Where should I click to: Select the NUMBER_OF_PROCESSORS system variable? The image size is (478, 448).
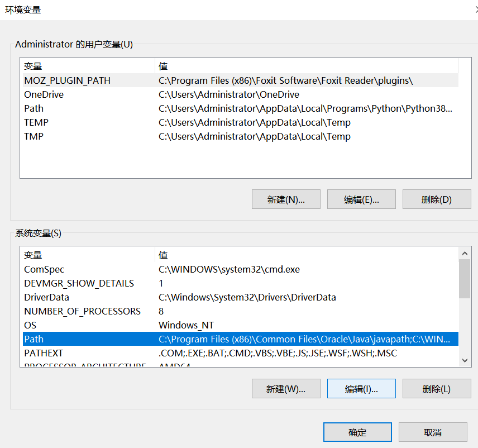(241, 311)
